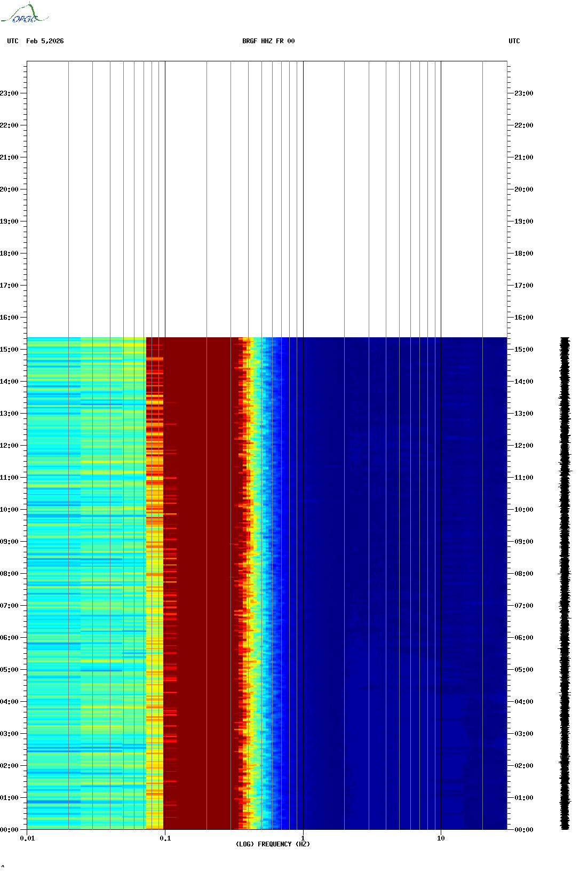588x872 pixels.
Task: Select the 19:00 label on left axis
Action: [9, 221]
